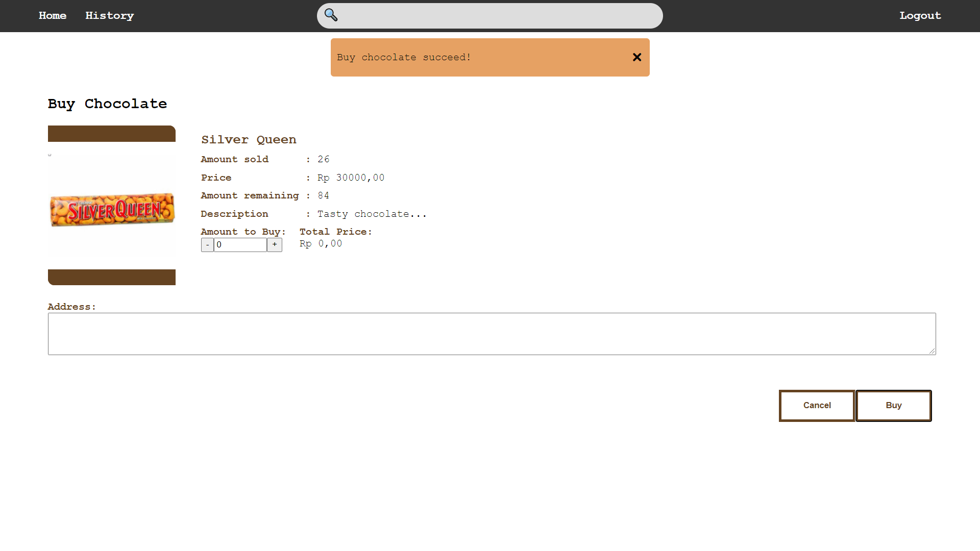
Task: Decrease amount with minus button
Action: click(x=207, y=245)
